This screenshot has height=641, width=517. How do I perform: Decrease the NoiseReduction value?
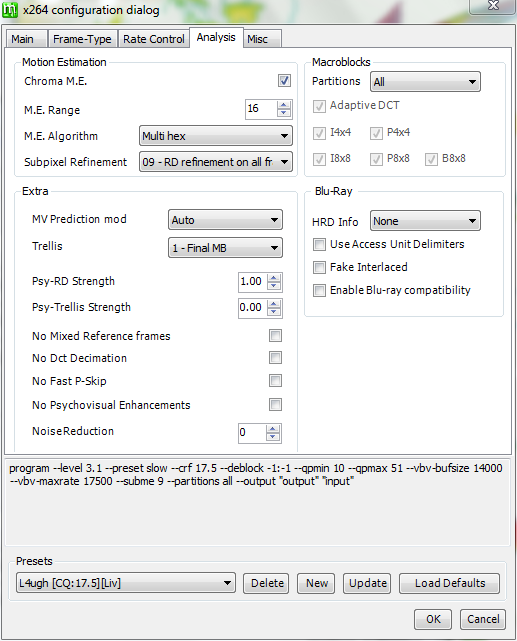pyautogui.click(x=273, y=437)
